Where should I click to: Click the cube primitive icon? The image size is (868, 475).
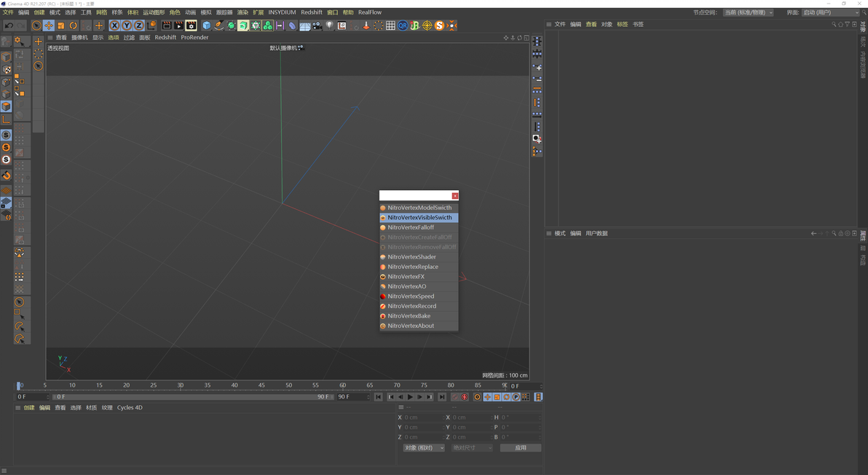pyautogui.click(x=207, y=25)
